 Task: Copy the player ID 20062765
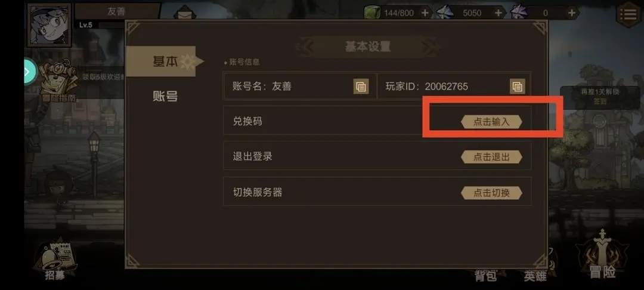tap(517, 87)
